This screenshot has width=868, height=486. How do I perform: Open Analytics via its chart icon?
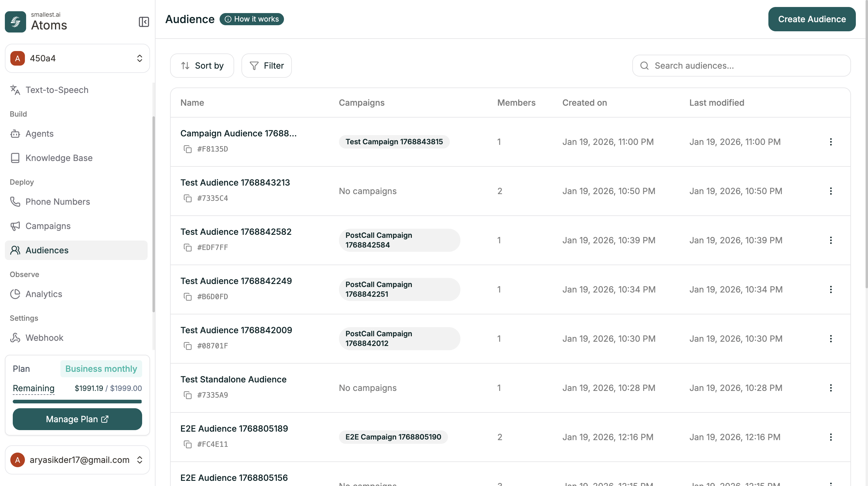[15, 294]
